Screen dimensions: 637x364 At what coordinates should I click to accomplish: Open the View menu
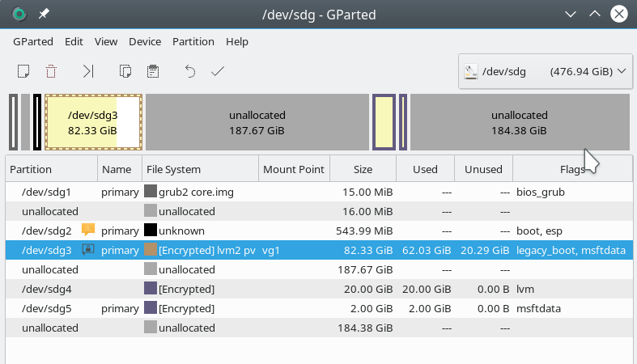pyautogui.click(x=106, y=41)
